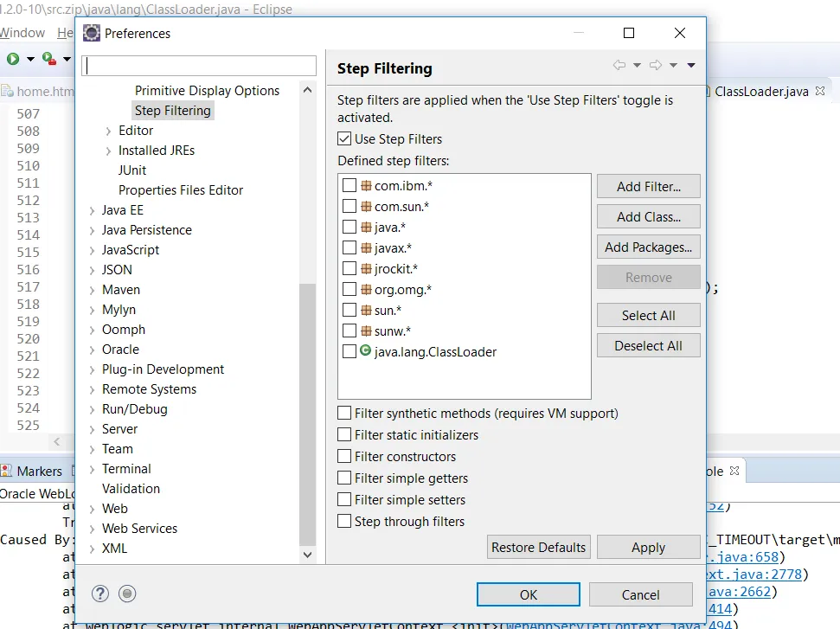This screenshot has width=840, height=629.
Task: Click the Run Last Tool icon with red toolbox
Action: 49,58
